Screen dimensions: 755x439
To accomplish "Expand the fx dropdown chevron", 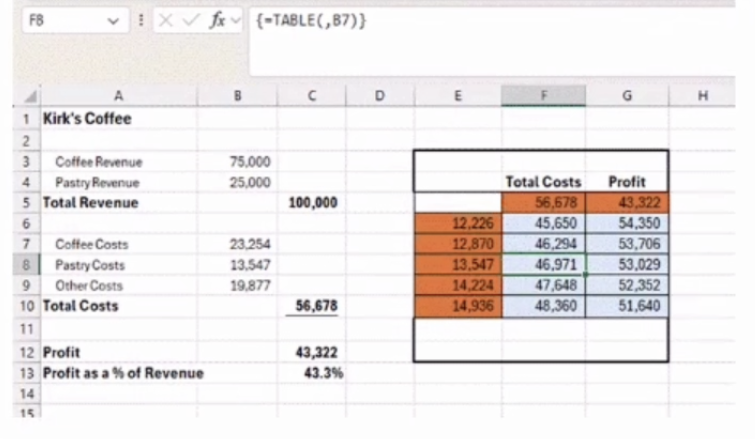I will [235, 20].
